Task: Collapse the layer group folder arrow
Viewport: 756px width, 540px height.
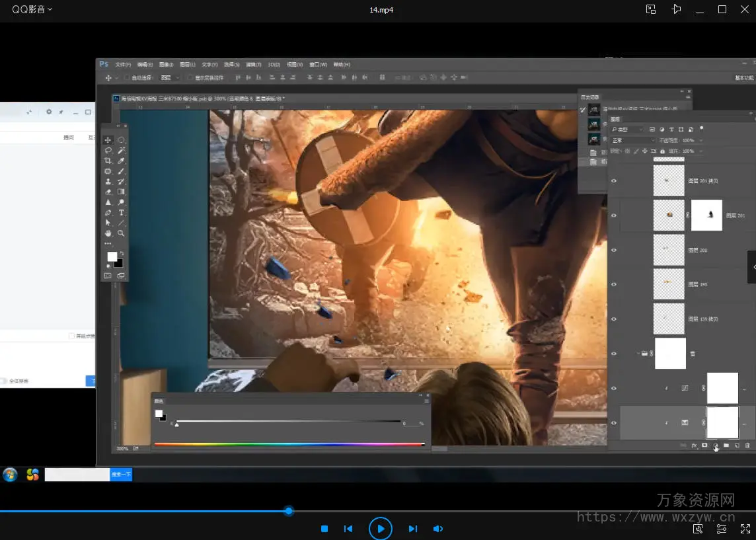Action: [638, 354]
